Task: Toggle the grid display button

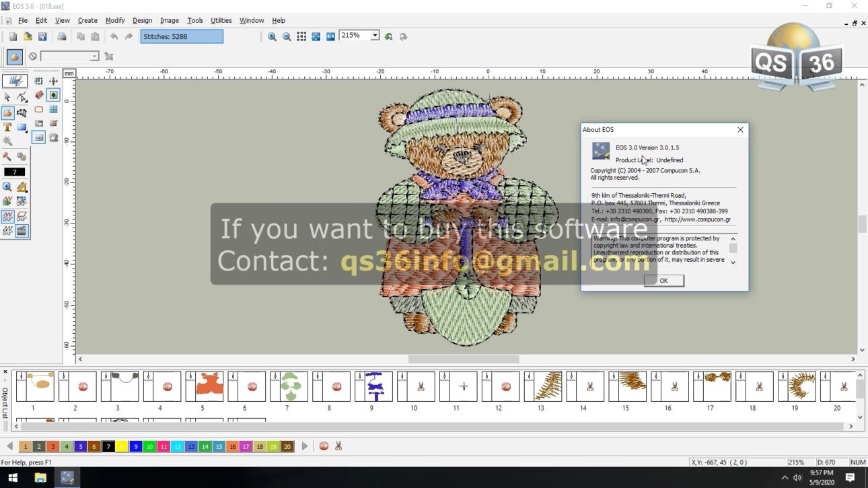Action: (x=53, y=110)
